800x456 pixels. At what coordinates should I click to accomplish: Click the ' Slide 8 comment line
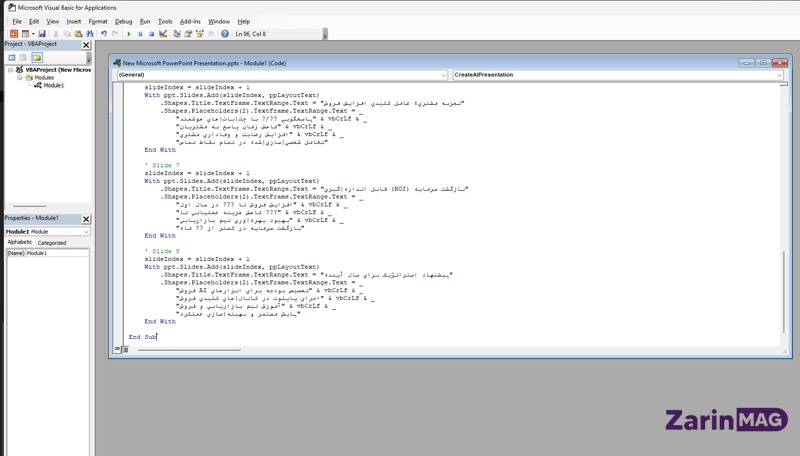(162, 251)
